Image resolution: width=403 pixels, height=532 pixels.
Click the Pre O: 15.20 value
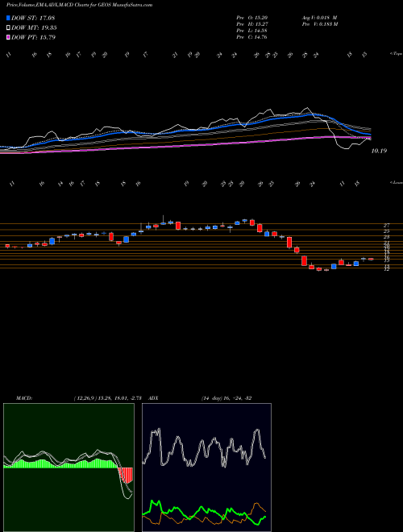click(251, 18)
